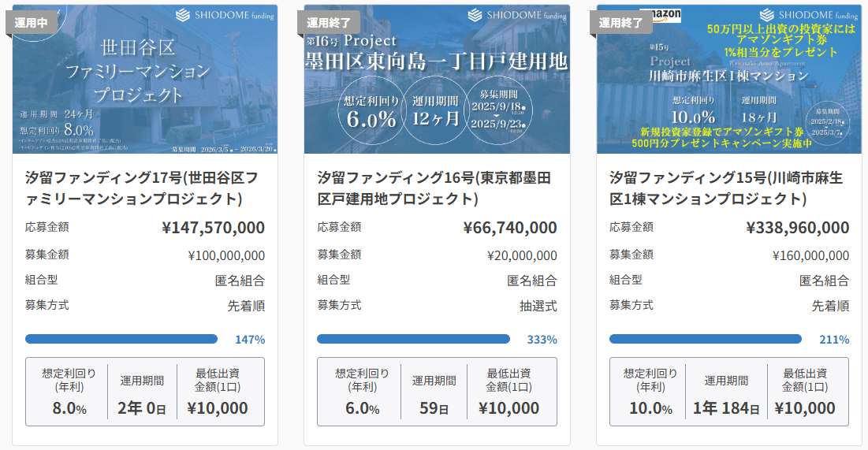Click the 運用中 status badge

pos(32,22)
